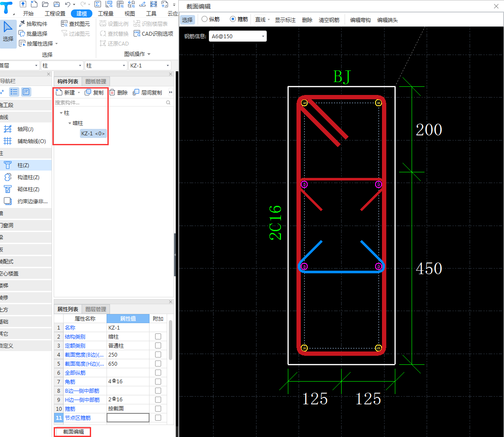This screenshot has width=504, height=437.
Task: Tick 附加 checkbox for H边一侧中部筋 row
Action: click(158, 399)
